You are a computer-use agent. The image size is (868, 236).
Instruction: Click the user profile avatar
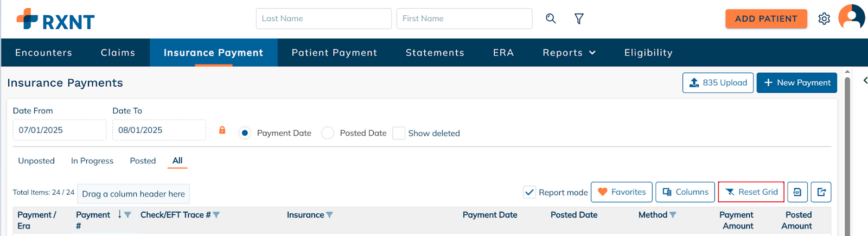click(851, 18)
